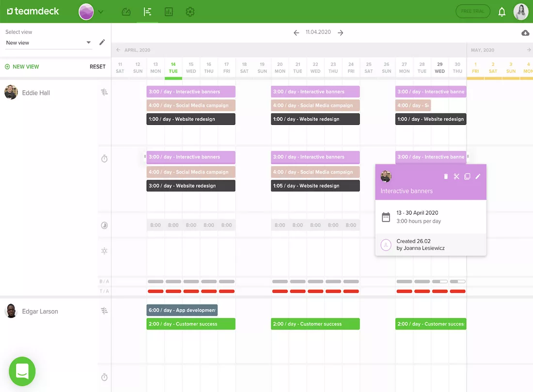Edit Interactive banners booking pencil icon
The width and height of the screenshot is (533, 392).
click(x=478, y=177)
